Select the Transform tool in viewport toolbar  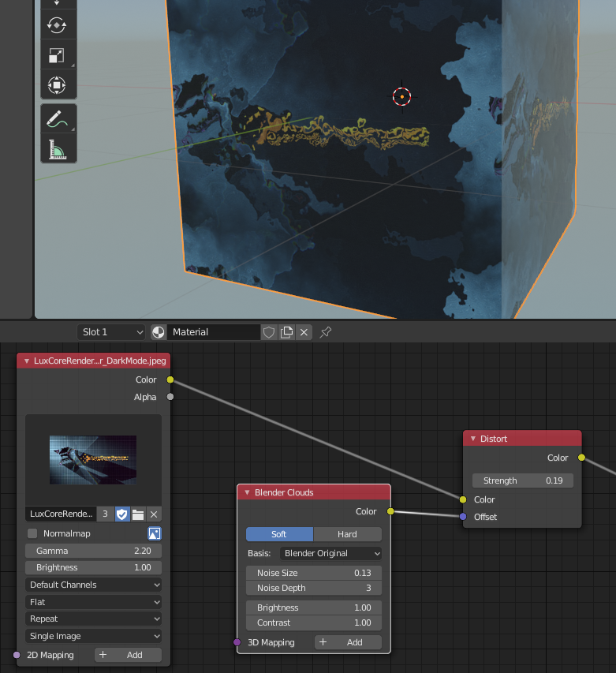pos(57,85)
